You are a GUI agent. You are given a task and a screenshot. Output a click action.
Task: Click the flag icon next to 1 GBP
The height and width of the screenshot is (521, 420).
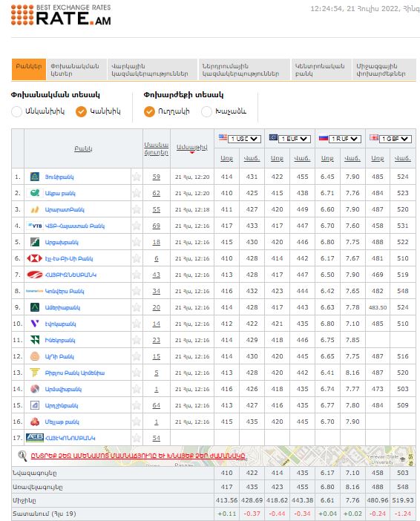(374, 137)
